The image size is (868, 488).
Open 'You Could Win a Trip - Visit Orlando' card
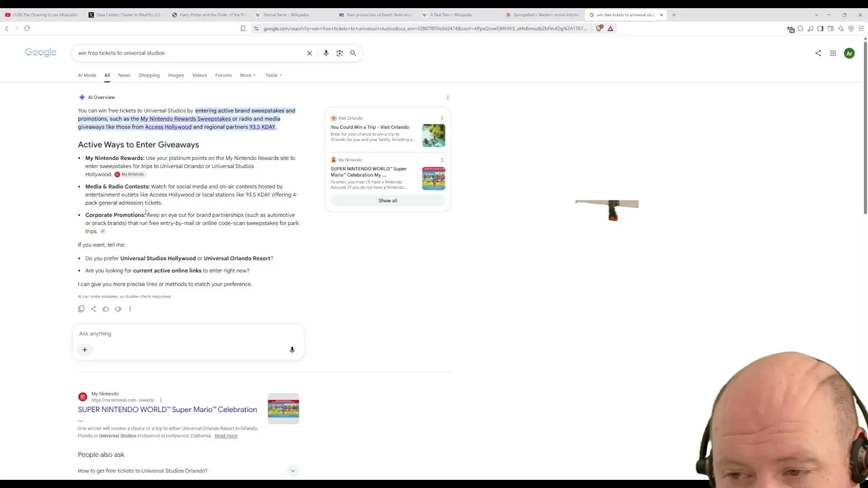pyautogui.click(x=370, y=127)
